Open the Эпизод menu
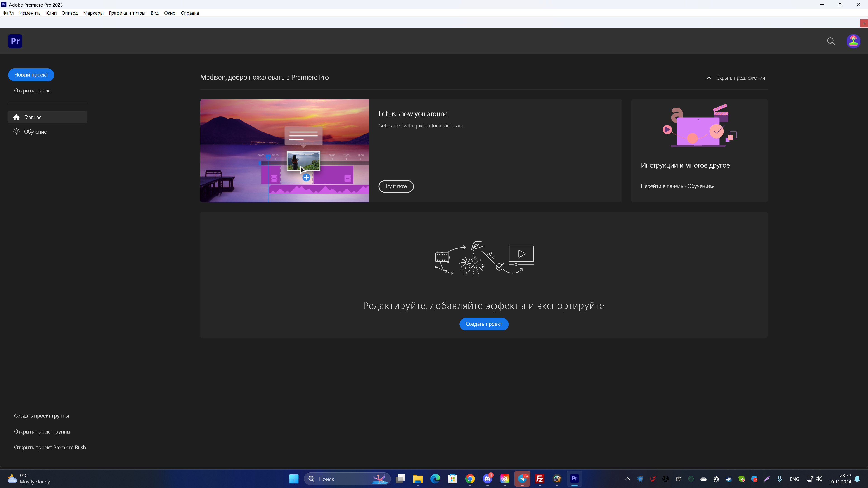Image resolution: width=868 pixels, height=488 pixels. [70, 13]
